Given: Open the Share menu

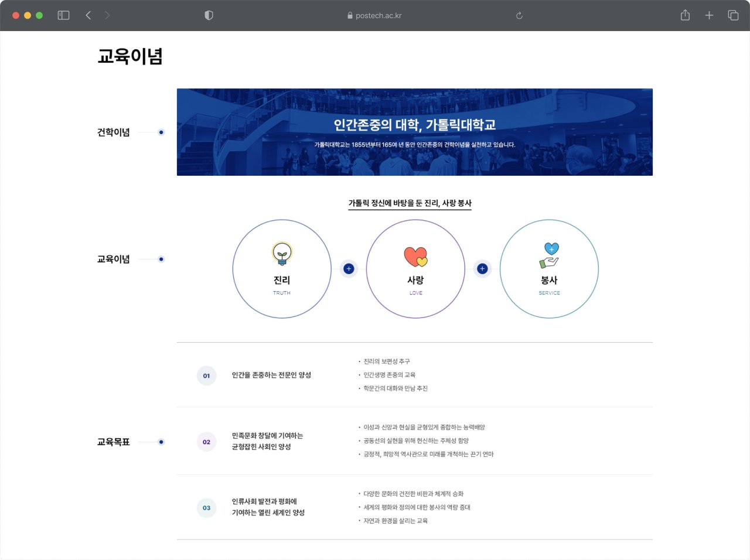Looking at the screenshot, I should (685, 15).
